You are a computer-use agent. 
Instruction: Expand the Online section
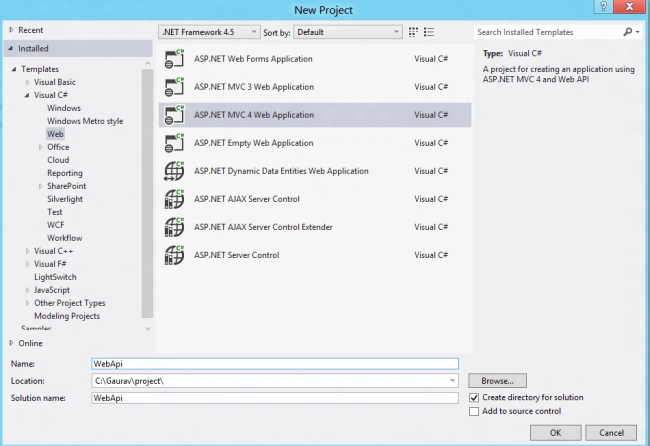11,343
